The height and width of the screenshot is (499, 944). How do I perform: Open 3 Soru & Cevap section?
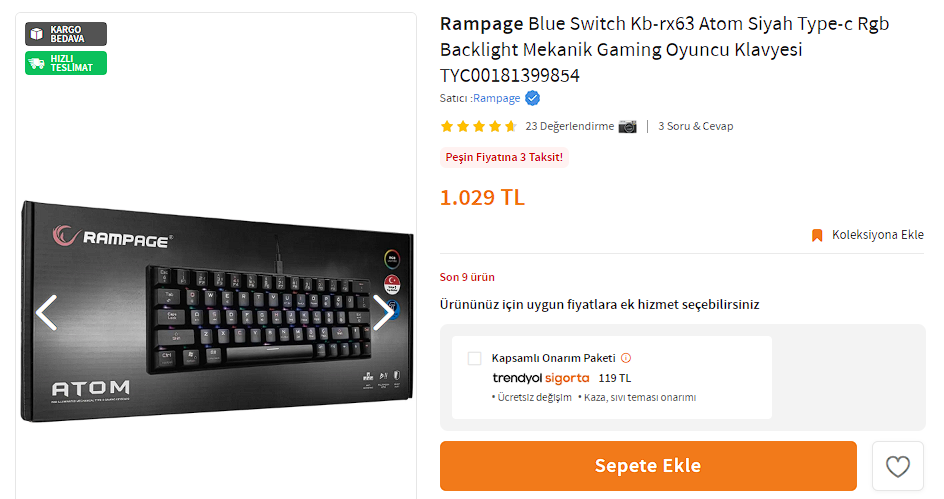pyautogui.click(x=695, y=126)
